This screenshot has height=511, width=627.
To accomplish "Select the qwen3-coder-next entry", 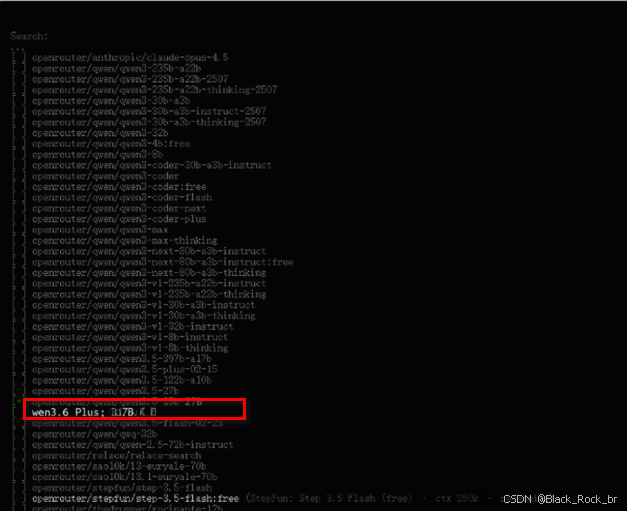I will (x=119, y=208).
